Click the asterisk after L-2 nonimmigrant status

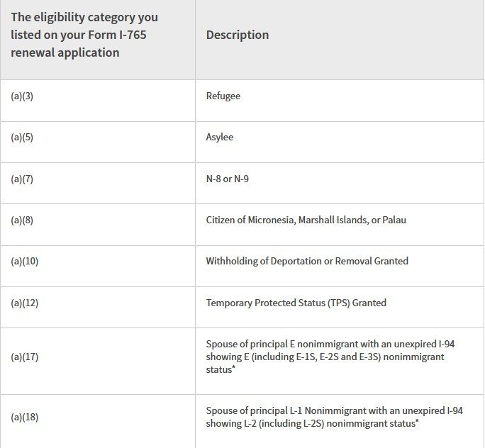(417, 422)
